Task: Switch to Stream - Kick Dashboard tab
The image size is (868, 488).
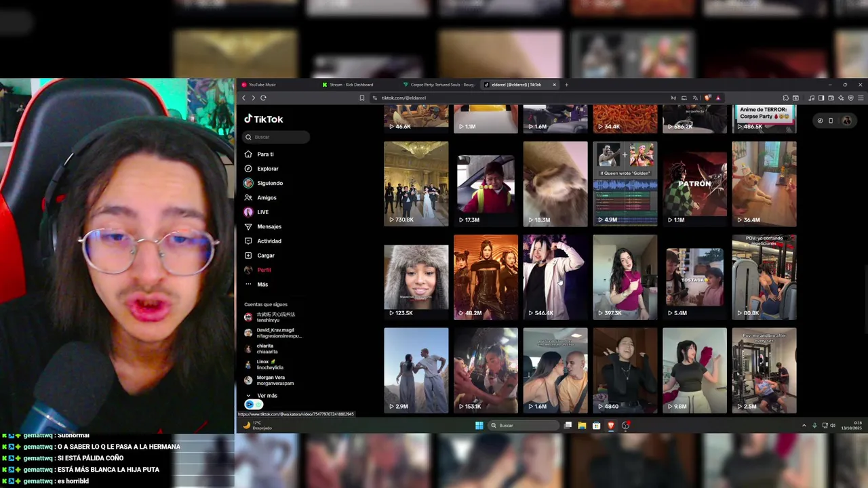Action: point(351,85)
